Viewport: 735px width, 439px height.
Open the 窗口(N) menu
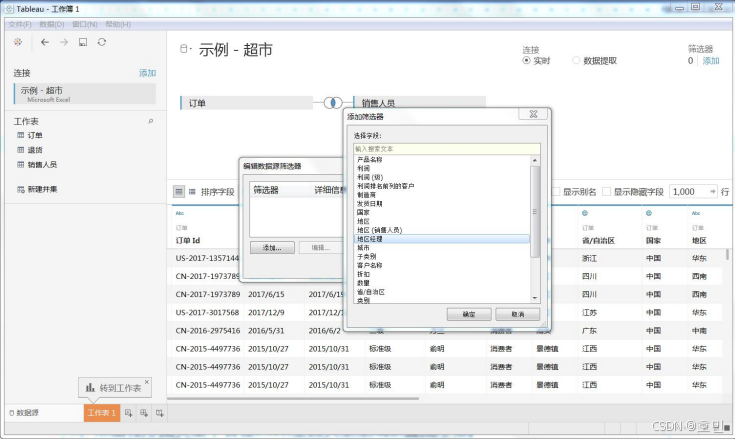tap(84, 24)
